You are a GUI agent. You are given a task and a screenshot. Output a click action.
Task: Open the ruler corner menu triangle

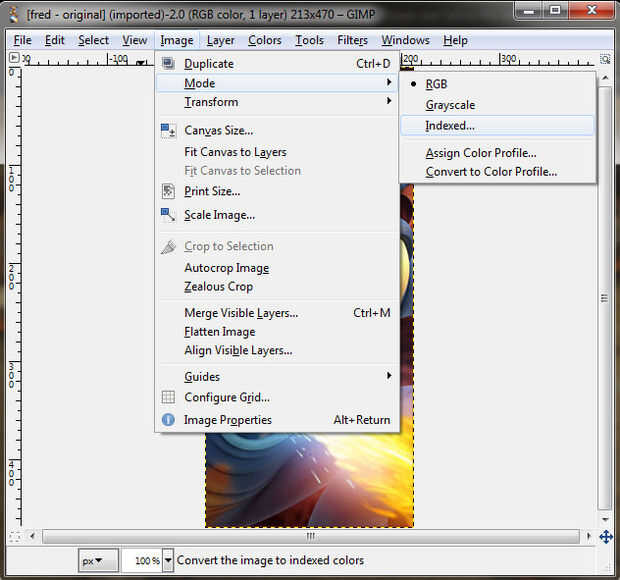coord(14,58)
